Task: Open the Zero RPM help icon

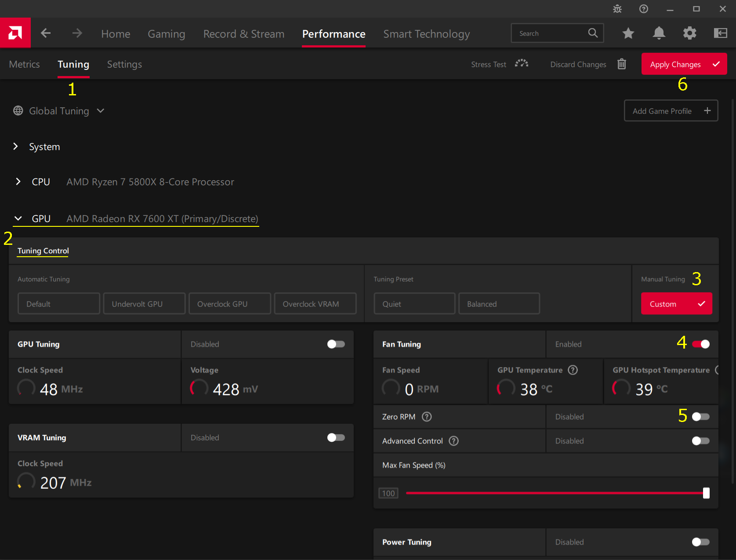Action: (x=427, y=417)
